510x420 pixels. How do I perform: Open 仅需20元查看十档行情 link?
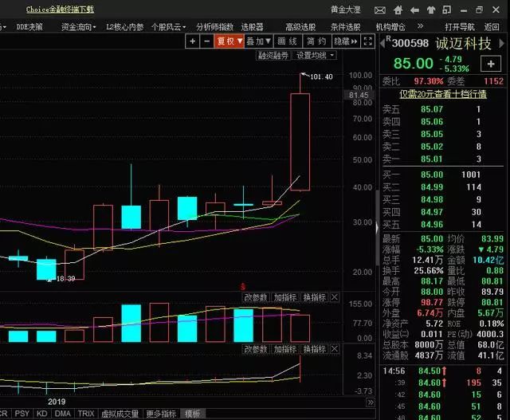click(x=443, y=94)
